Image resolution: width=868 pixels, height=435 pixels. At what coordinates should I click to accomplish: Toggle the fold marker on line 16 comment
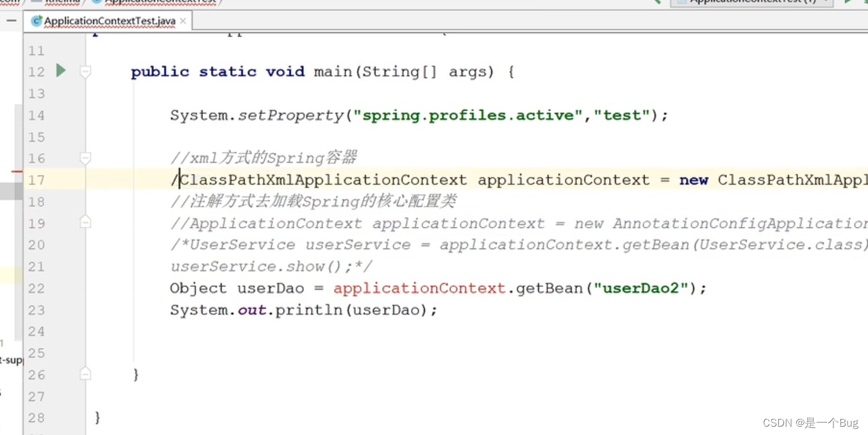point(85,158)
